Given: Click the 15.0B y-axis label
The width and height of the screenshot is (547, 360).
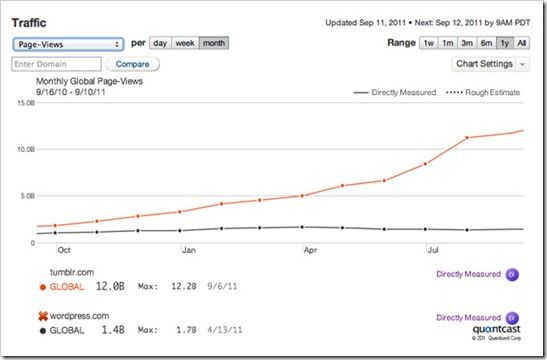Looking at the screenshot, I should 26,103.
